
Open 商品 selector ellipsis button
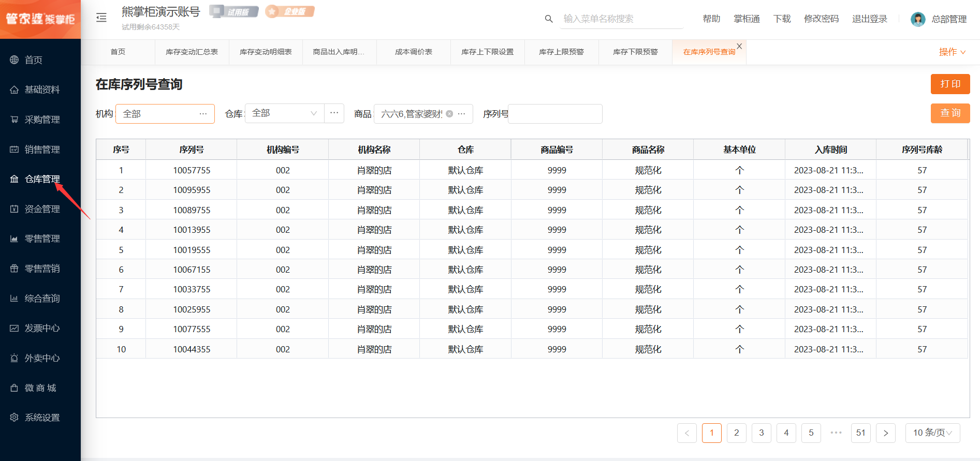click(x=462, y=114)
